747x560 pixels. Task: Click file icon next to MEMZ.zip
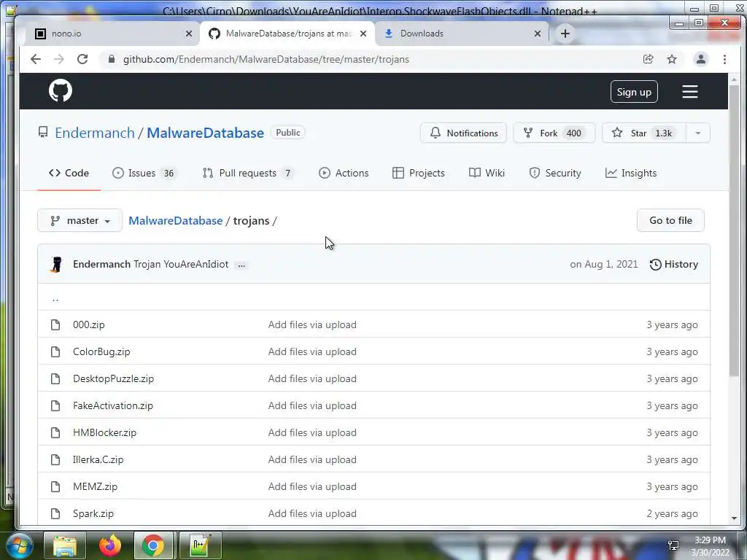[x=55, y=486]
